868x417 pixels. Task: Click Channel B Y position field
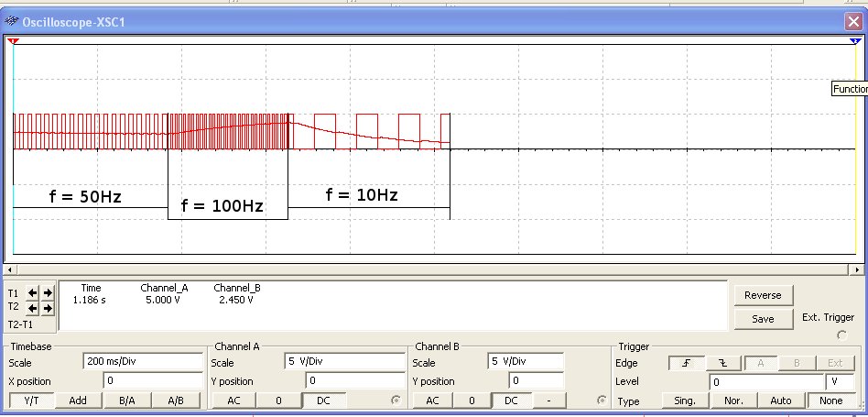click(537, 380)
